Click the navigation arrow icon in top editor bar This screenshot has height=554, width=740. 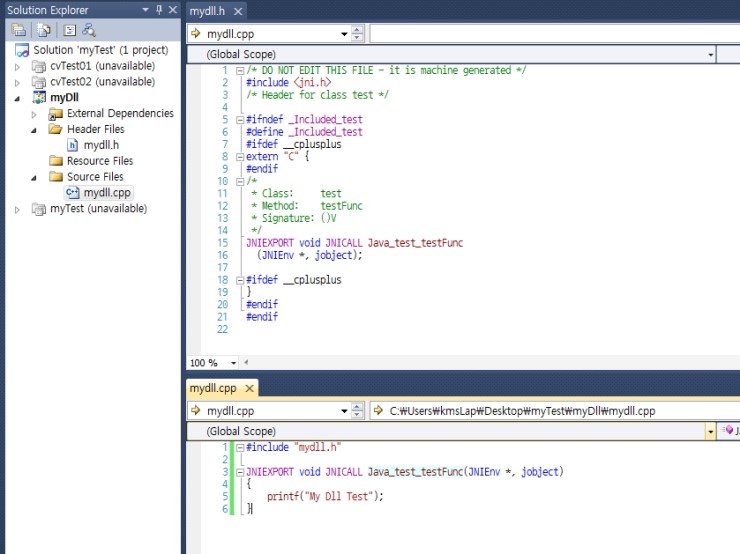coord(196,34)
